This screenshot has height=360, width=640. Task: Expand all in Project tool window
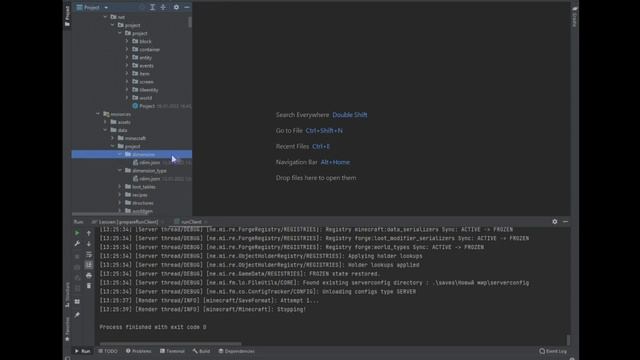(x=152, y=7)
